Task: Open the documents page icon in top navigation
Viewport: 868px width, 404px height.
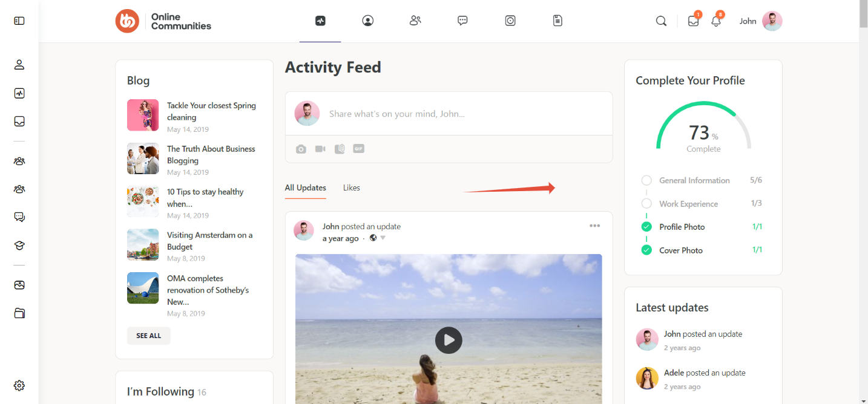Action: (x=557, y=21)
